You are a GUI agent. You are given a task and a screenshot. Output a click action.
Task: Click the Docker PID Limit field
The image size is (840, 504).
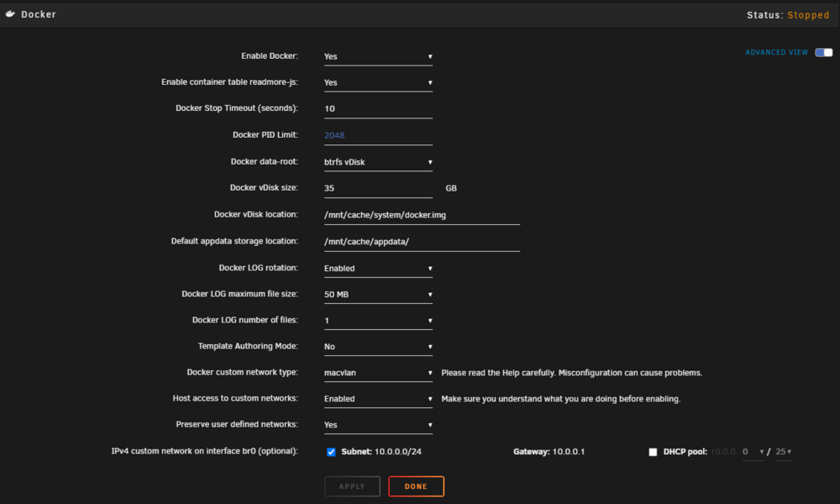coord(378,135)
